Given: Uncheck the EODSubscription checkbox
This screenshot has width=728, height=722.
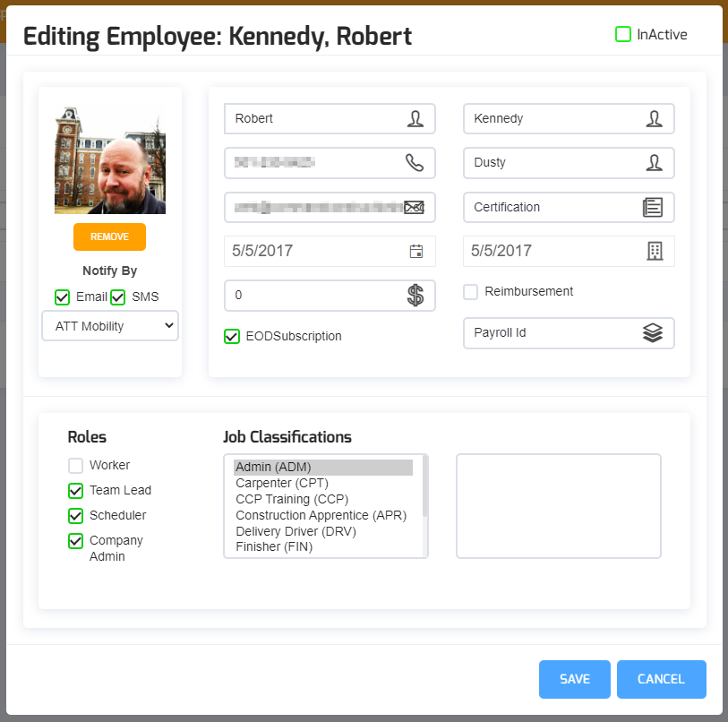Looking at the screenshot, I should tap(232, 337).
